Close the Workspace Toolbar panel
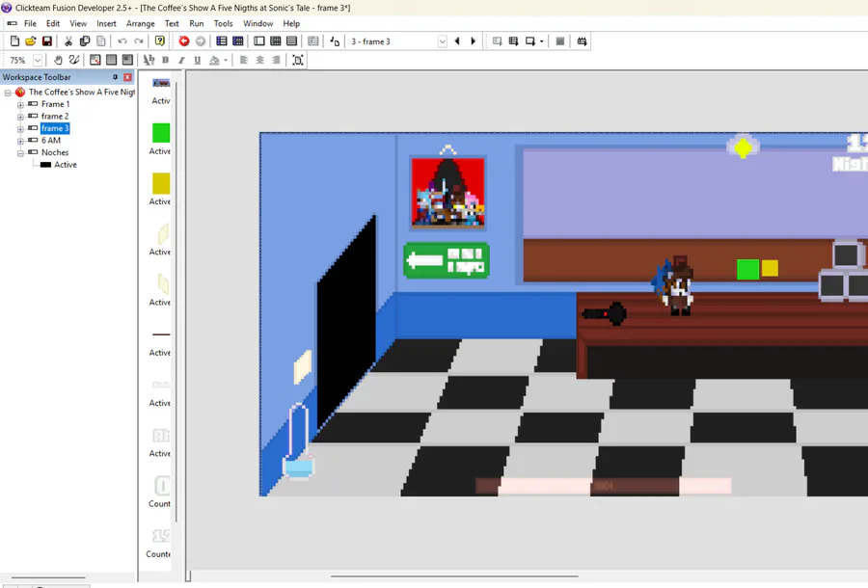 pyautogui.click(x=128, y=77)
